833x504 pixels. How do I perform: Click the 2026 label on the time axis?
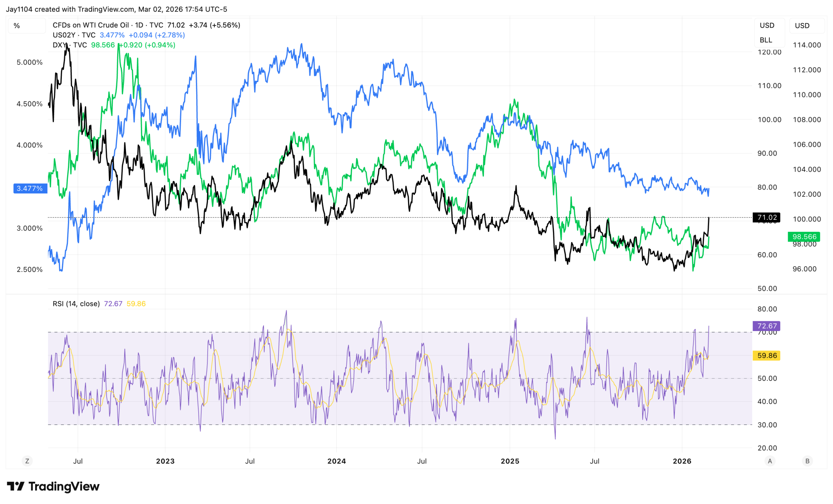pyautogui.click(x=682, y=461)
